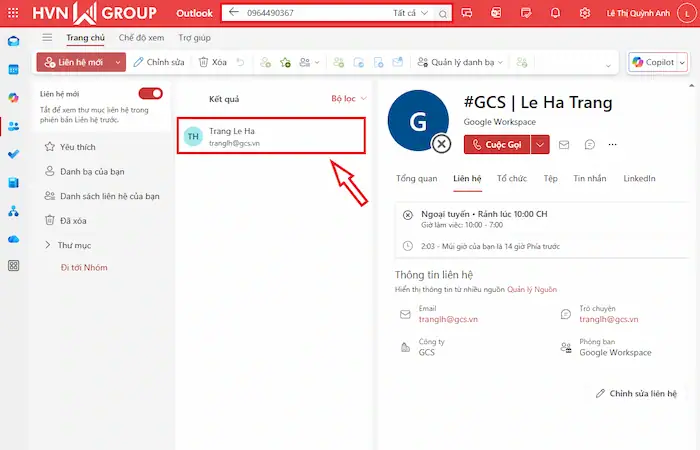Collapse navigation pane with hamburger icon
The width and height of the screenshot is (700, 450).
pos(47,37)
